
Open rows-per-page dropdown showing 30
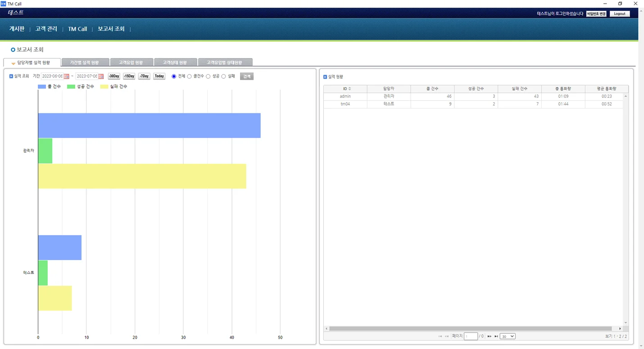click(508, 336)
